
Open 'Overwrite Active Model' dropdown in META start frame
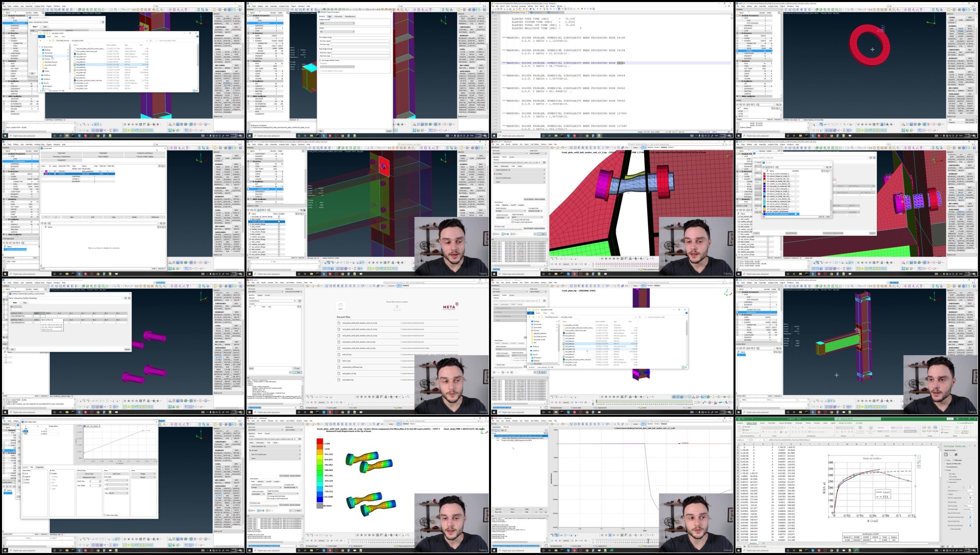tap(293, 291)
